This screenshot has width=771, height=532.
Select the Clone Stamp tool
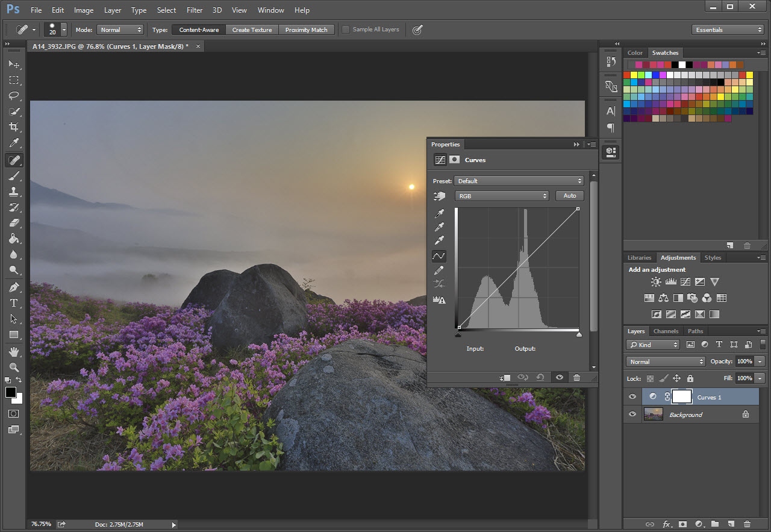[x=14, y=192]
